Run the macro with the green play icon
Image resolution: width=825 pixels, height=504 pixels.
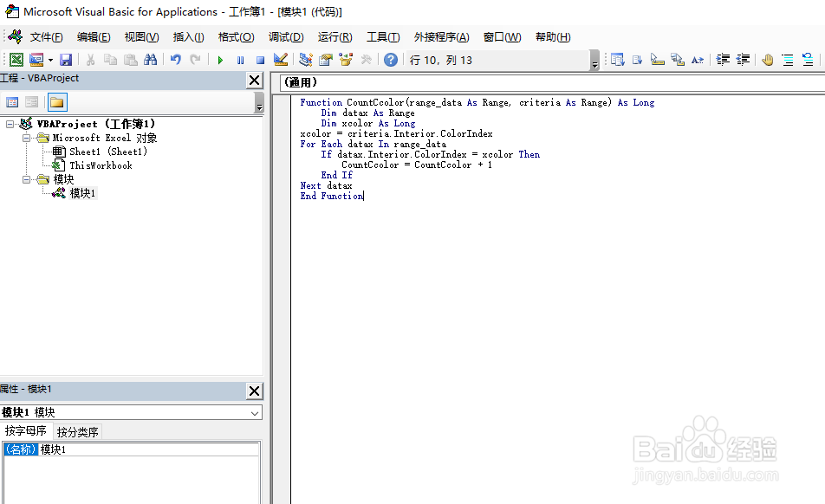[220, 60]
